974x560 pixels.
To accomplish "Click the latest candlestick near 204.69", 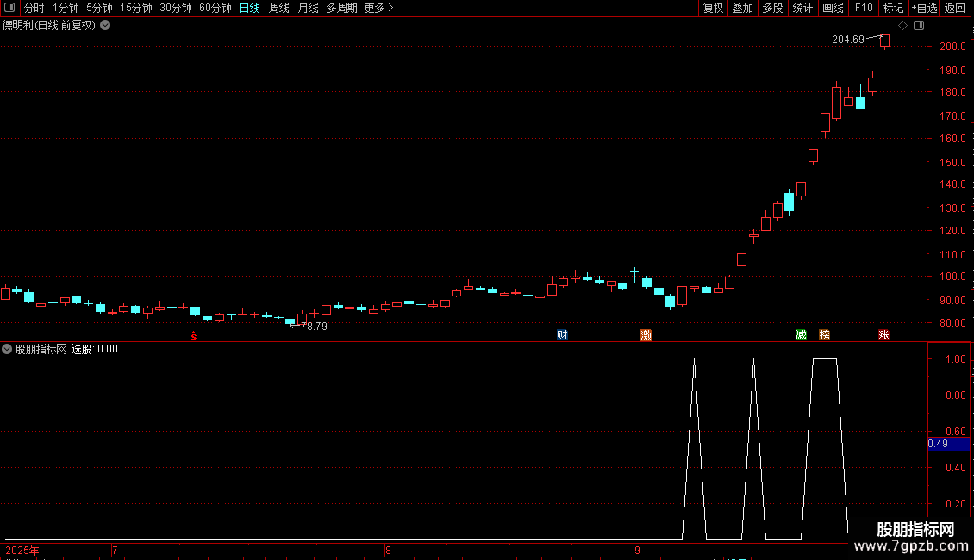I will click(x=884, y=41).
